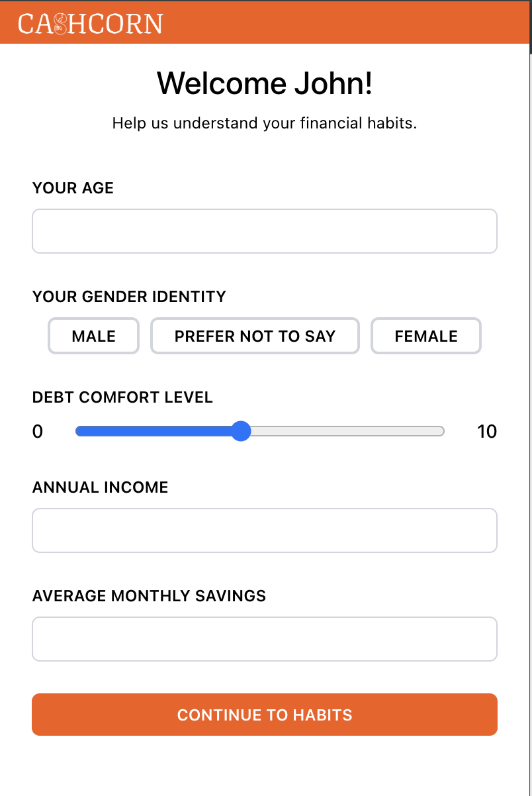Choose Prefer Not To Say option
This screenshot has width=532, height=796.
point(255,336)
